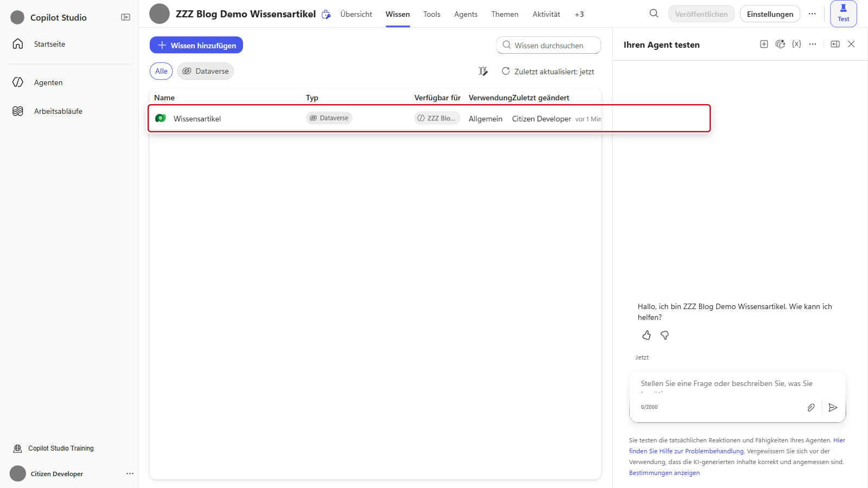The height and width of the screenshot is (488, 868).
Task: Click the Wissen durchsuchen search field
Action: [x=548, y=45]
